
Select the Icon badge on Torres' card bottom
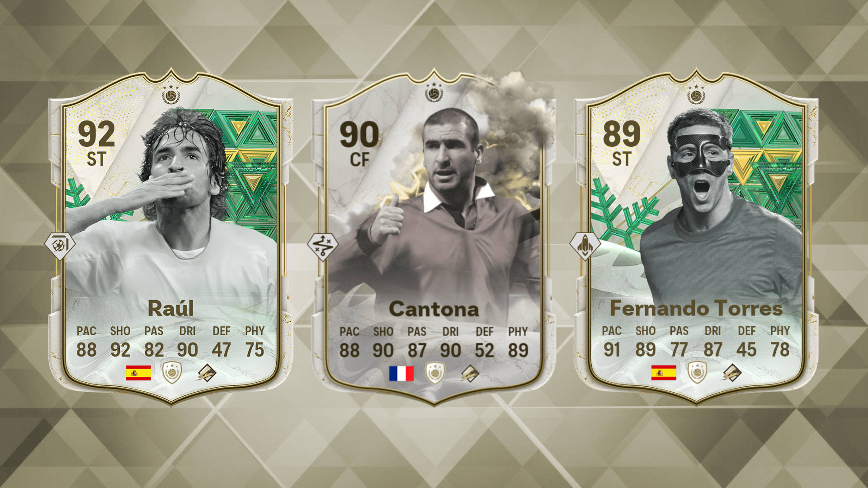pyautogui.click(x=697, y=372)
